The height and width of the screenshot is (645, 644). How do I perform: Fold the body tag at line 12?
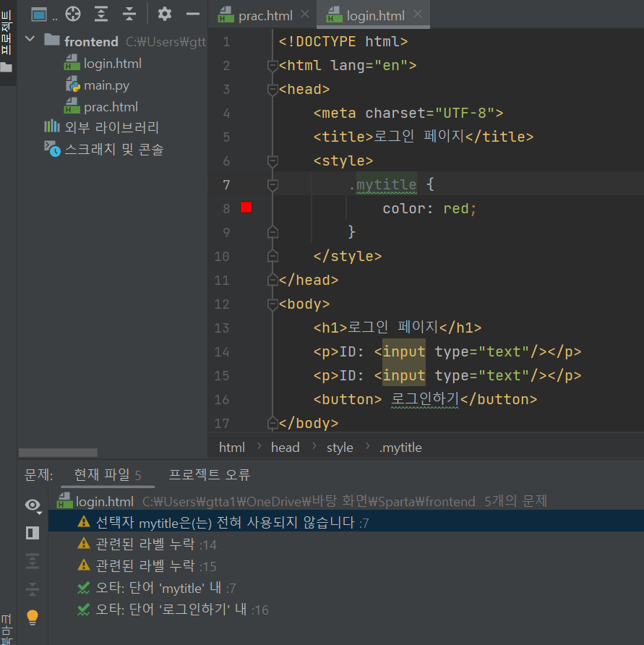pos(272,304)
